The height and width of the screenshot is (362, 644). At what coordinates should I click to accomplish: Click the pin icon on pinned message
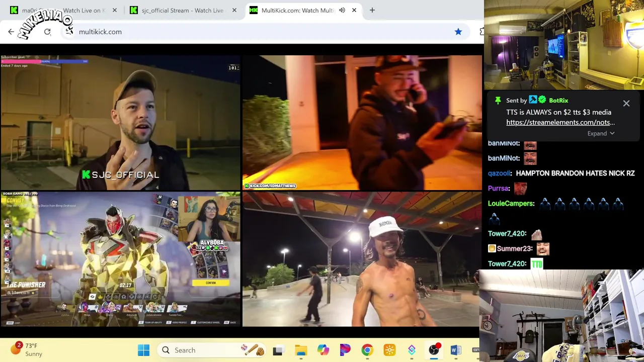(x=498, y=101)
